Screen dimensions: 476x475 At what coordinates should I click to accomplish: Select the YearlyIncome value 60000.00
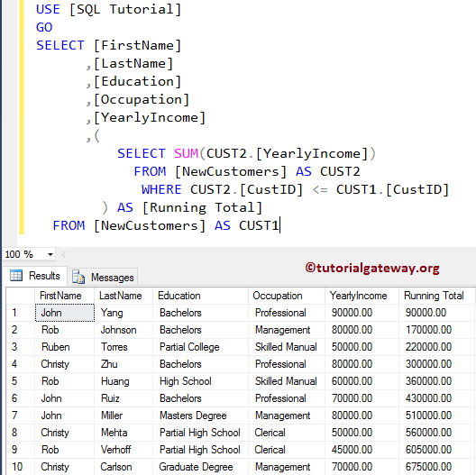362,381
